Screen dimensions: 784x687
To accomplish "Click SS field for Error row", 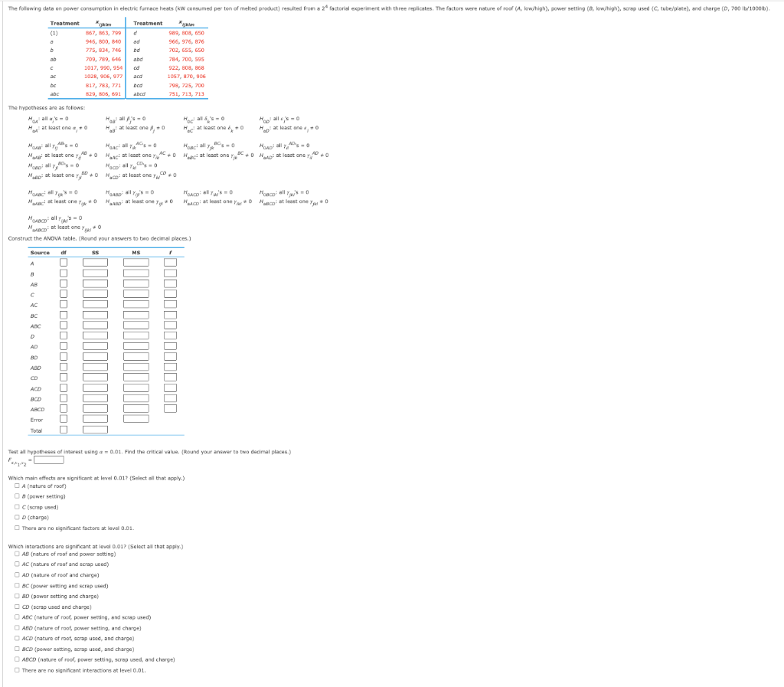I will coord(95,419).
